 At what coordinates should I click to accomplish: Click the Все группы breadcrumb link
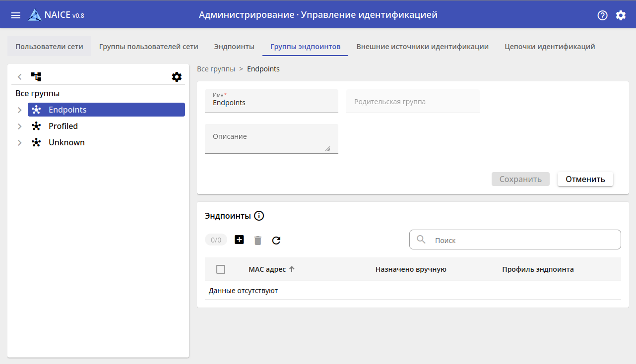coord(216,69)
